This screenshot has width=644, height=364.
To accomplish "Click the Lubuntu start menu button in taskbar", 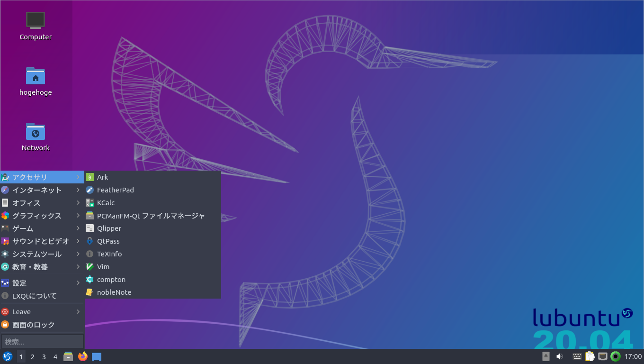I will click(x=8, y=356).
